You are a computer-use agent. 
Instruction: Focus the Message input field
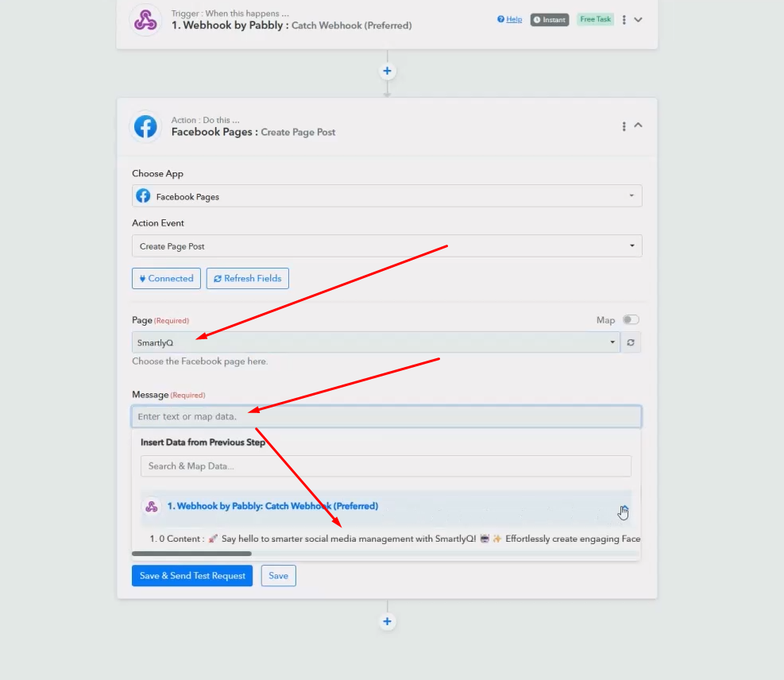387,416
